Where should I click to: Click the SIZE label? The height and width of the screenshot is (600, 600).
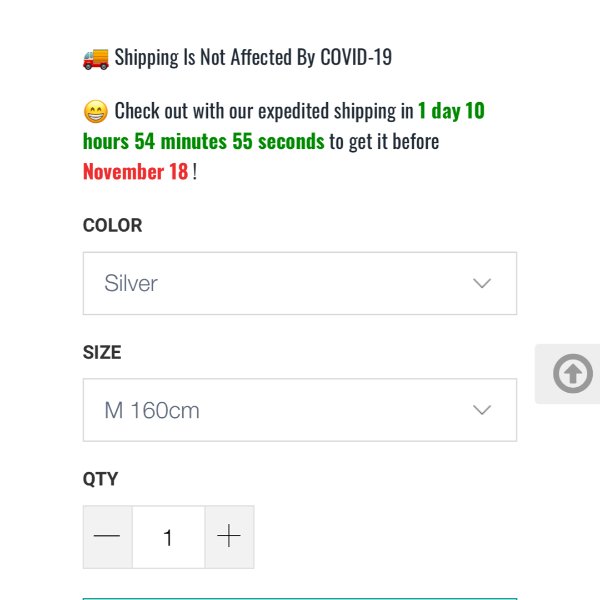(102, 352)
